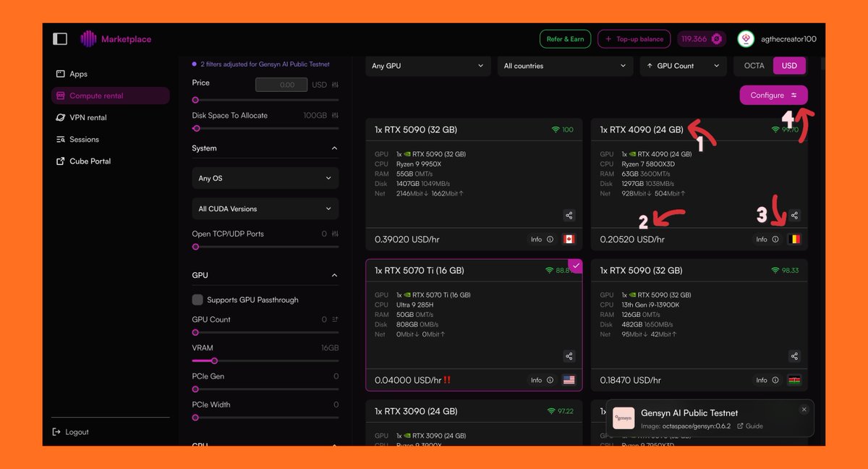Click the 119.366 balance token icon
This screenshot has height=469, width=868.
pyautogui.click(x=717, y=39)
